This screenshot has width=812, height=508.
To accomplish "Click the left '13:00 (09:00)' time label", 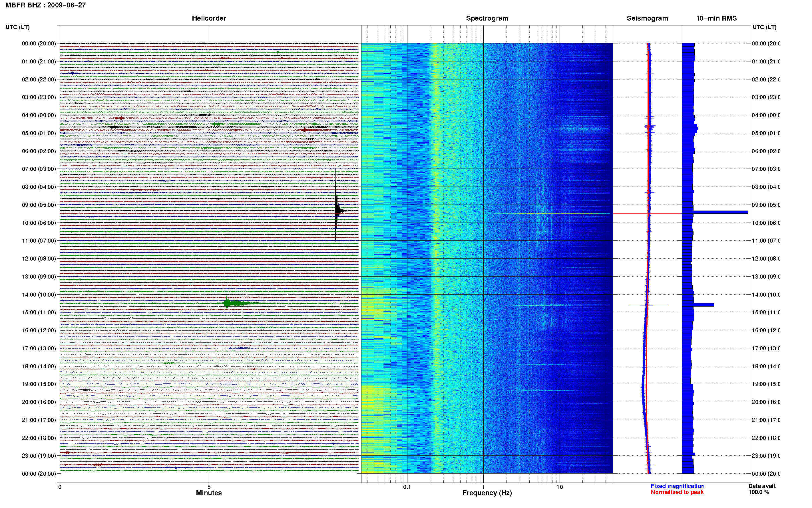I will [x=39, y=277].
